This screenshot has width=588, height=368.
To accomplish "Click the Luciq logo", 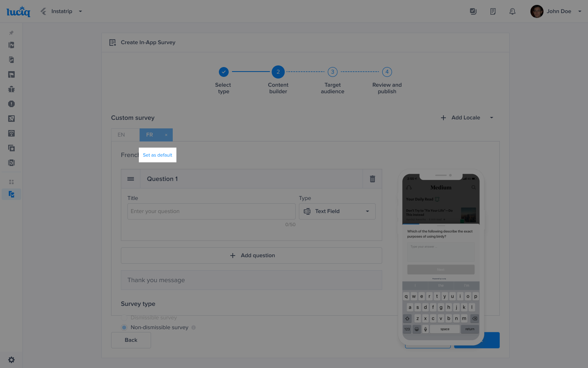I will pos(18,11).
